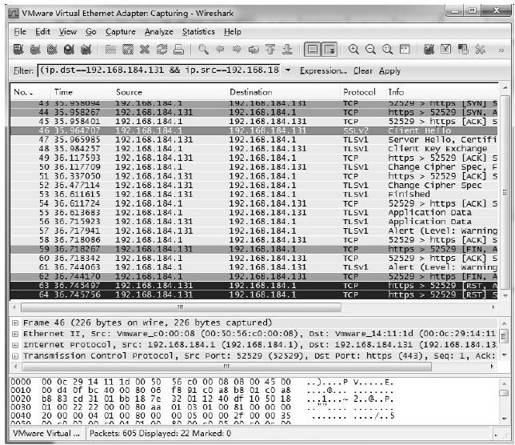The height and width of the screenshot is (445, 515).
Task: Show hidden toolbar items chevron
Action: (501, 50)
